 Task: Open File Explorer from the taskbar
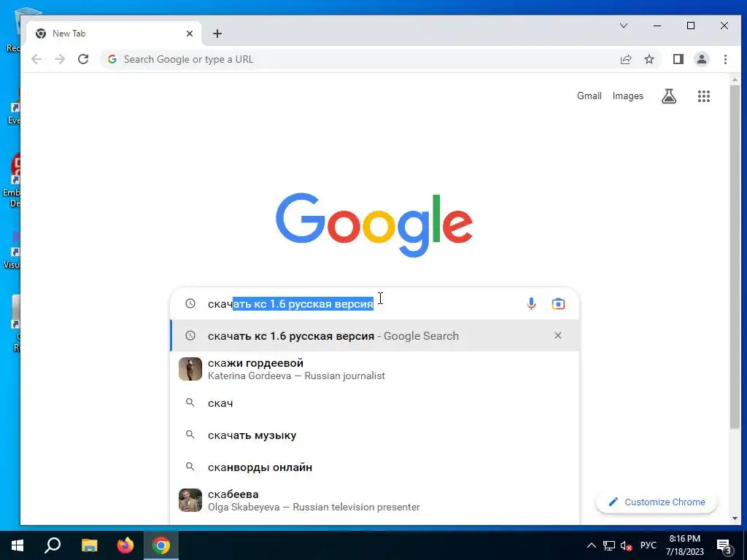click(x=89, y=545)
